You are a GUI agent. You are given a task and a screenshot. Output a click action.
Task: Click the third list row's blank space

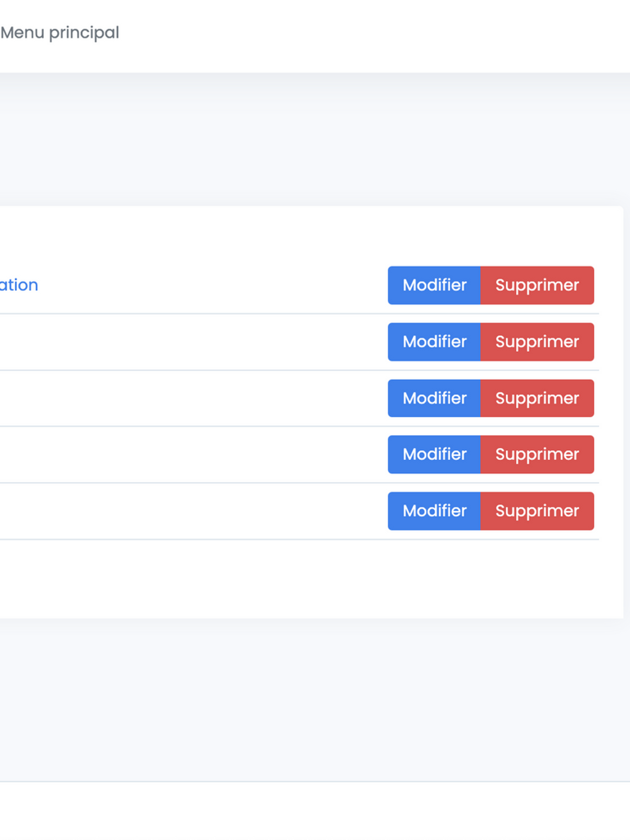pos(190,398)
